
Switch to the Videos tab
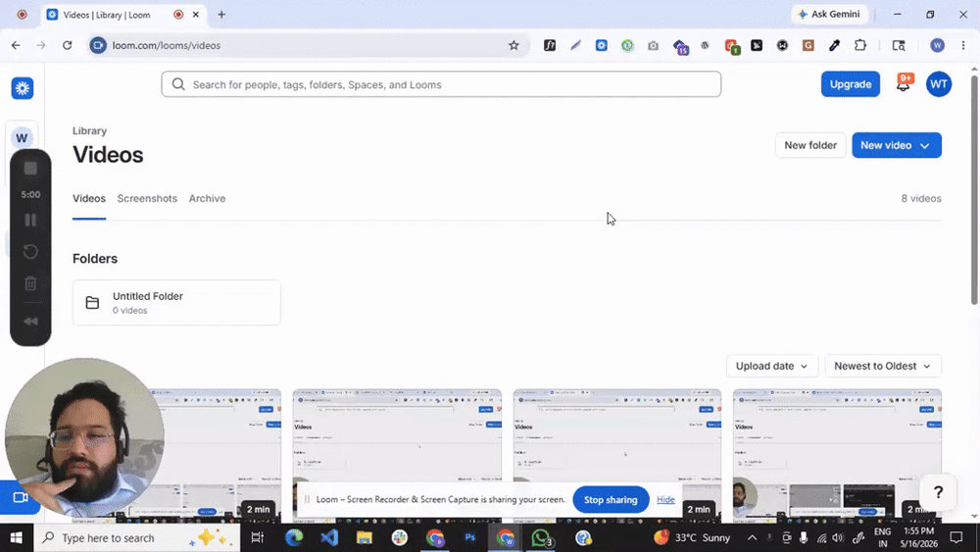tap(89, 199)
